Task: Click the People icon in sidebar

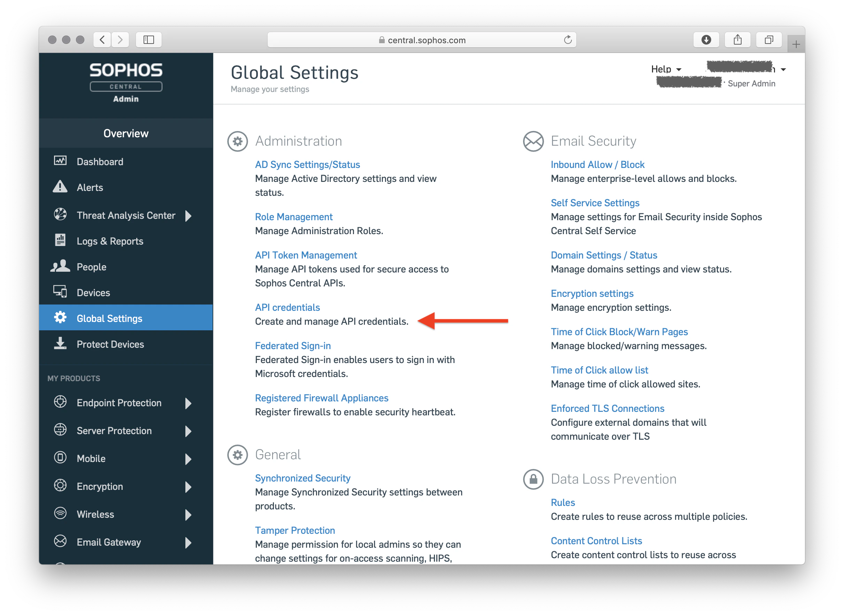Action: tap(60, 266)
